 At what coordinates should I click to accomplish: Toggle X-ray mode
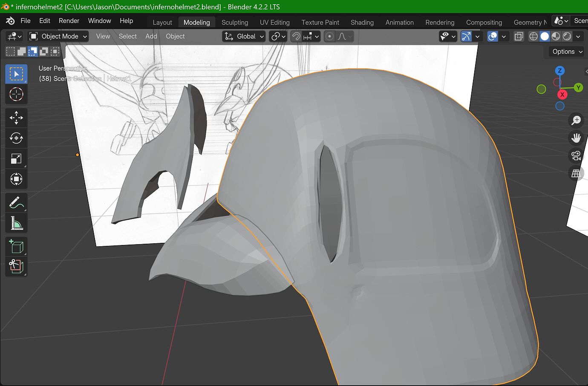point(519,37)
